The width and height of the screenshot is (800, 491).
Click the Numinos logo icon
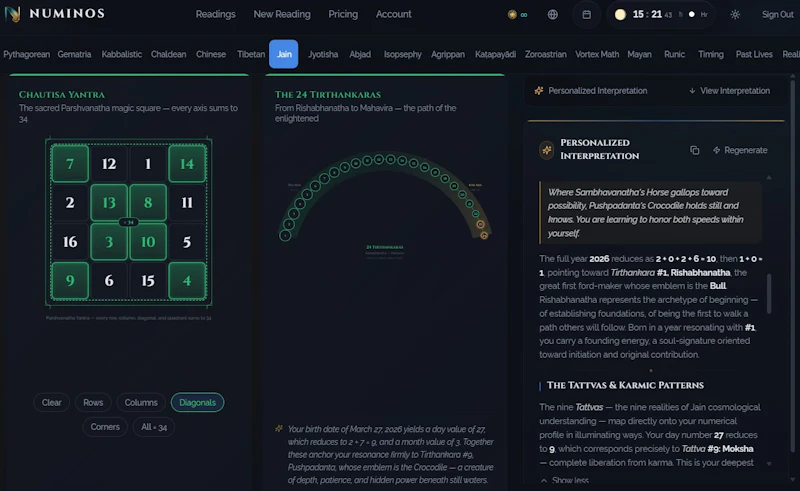coord(12,14)
